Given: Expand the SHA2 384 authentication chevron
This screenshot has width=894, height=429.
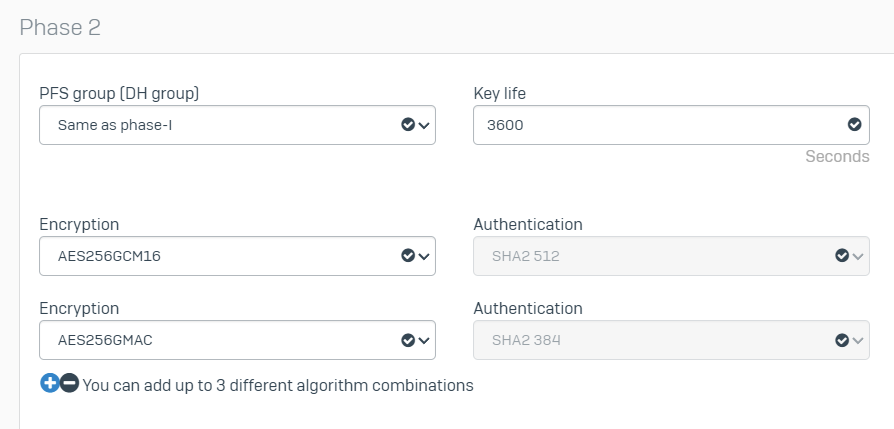Looking at the screenshot, I should (x=858, y=340).
